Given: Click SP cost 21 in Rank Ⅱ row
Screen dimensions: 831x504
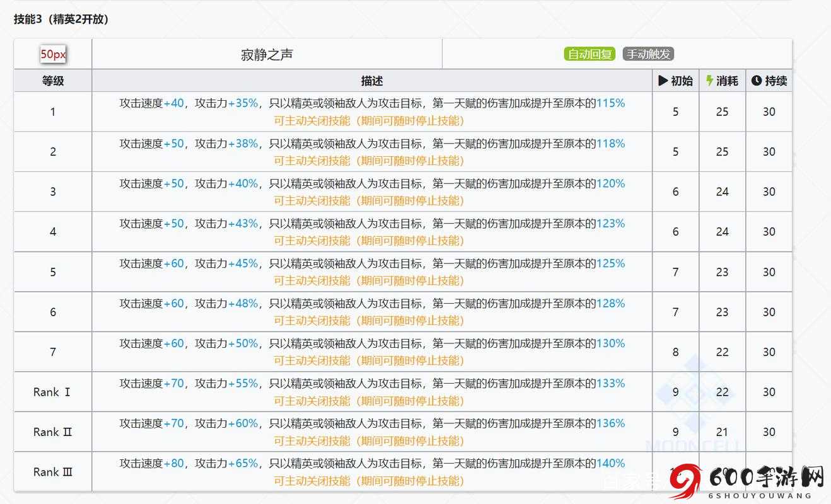Looking at the screenshot, I should (x=723, y=432).
